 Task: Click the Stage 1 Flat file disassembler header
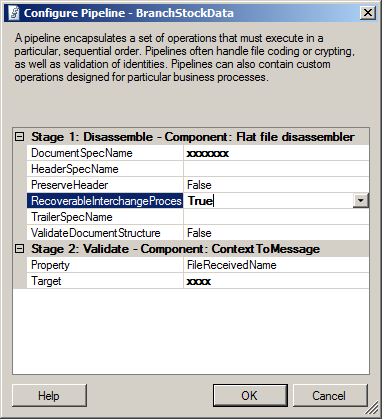coord(193,137)
